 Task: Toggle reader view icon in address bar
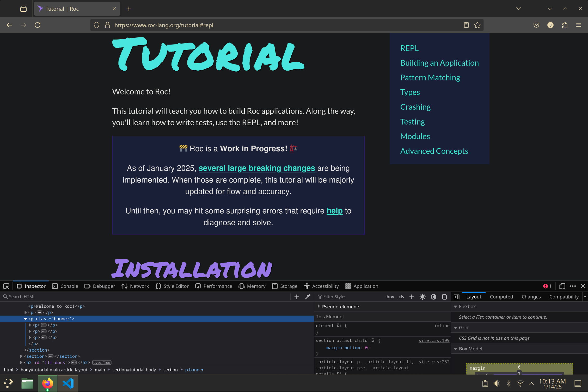click(x=466, y=25)
